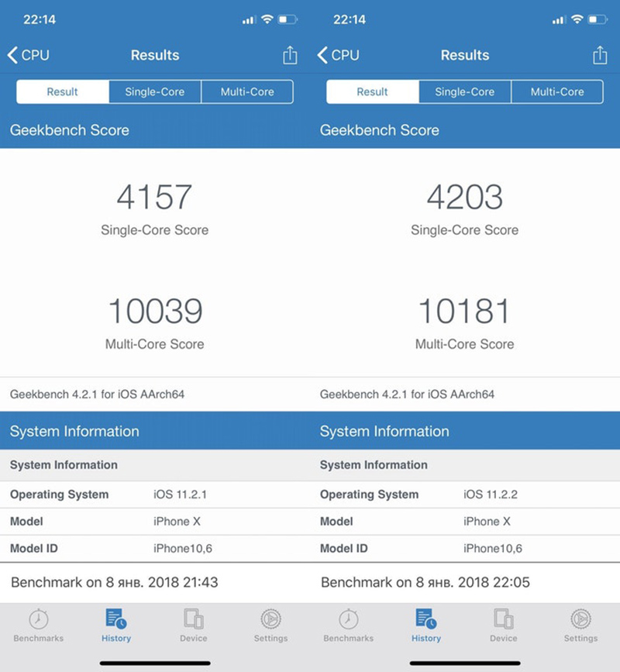Select Multi-Core tab in right screen

coord(557,91)
